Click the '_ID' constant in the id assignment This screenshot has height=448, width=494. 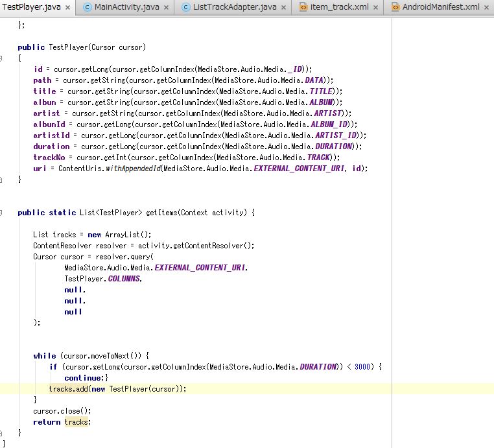(295, 69)
